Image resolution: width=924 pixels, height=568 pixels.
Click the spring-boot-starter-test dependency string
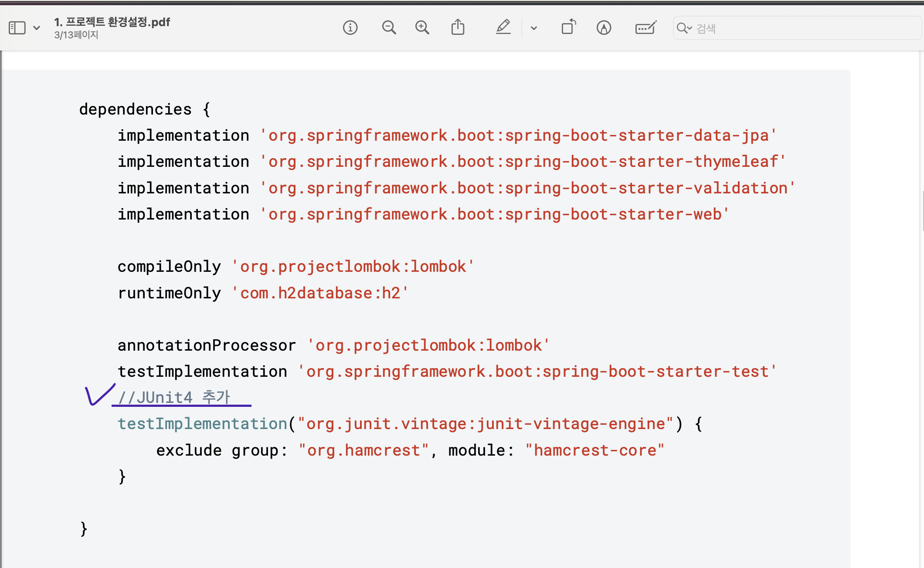[537, 372]
